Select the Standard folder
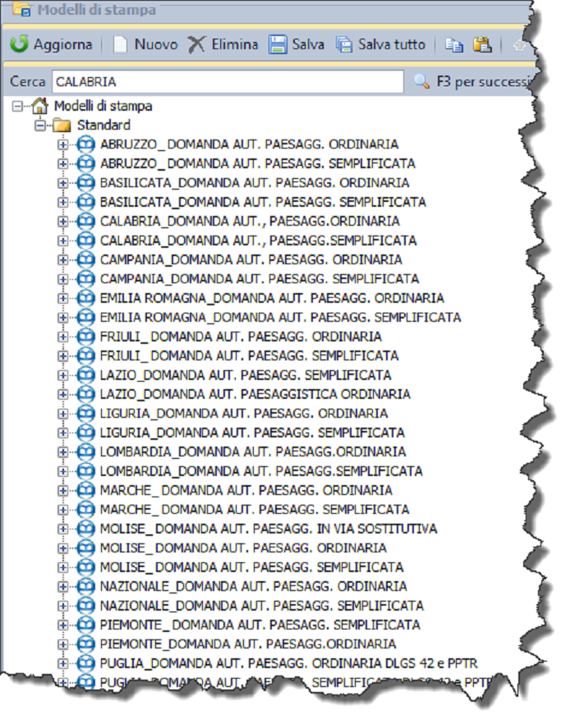575x728 pixels. tap(103, 126)
